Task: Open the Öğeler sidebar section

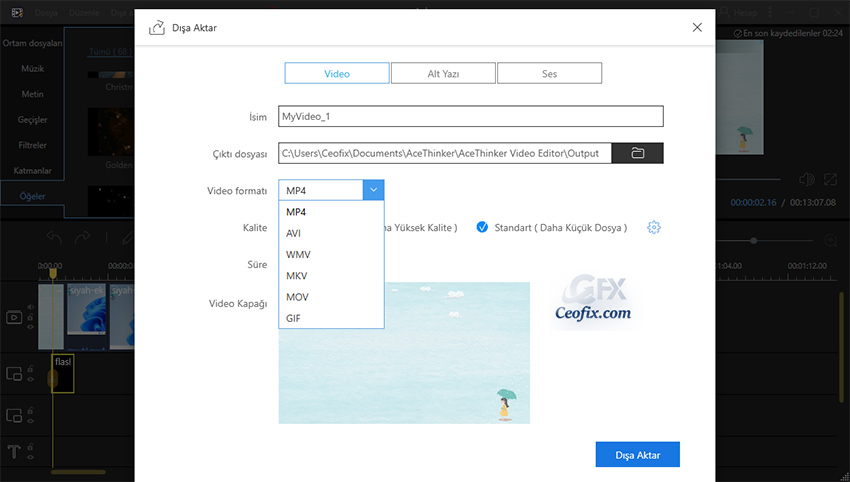Action: click(33, 196)
